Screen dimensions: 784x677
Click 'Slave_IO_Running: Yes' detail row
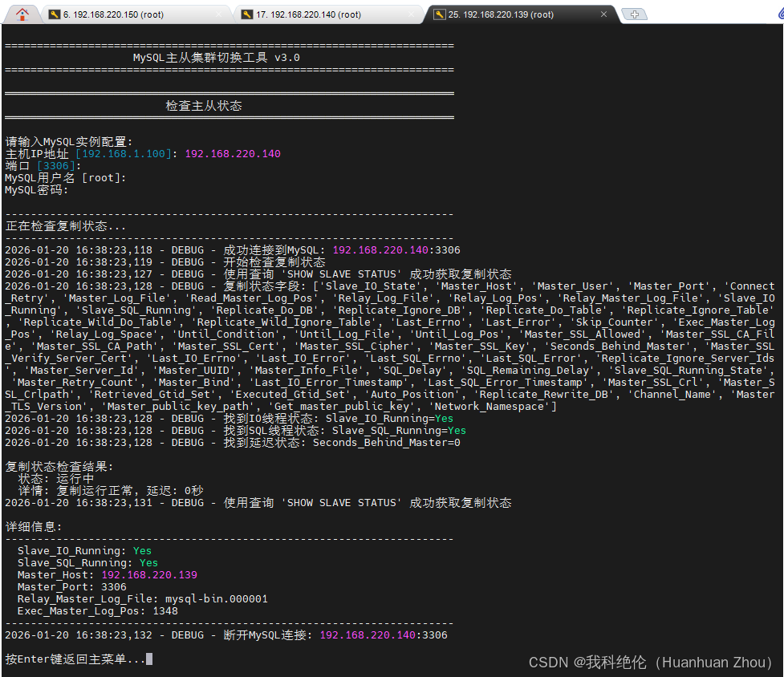tap(84, 550)
